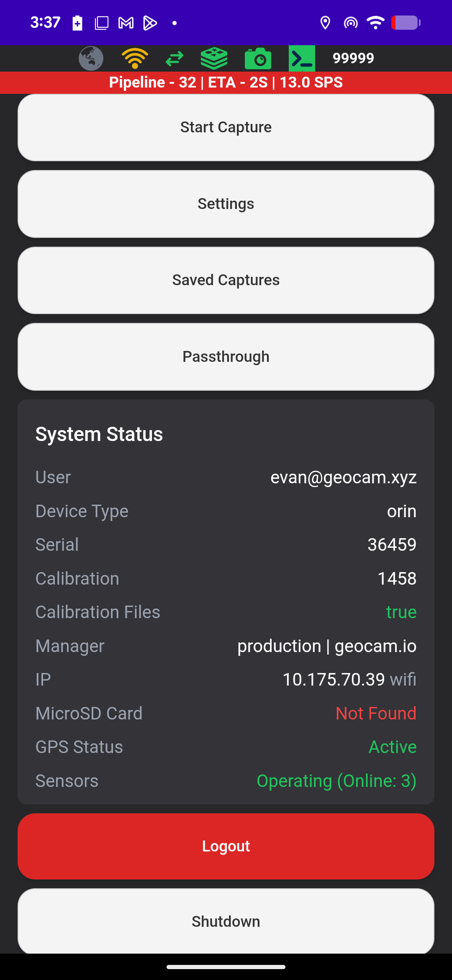Click the red Logout button
This screenshot has height=980, width=452.
click(226, 846)
